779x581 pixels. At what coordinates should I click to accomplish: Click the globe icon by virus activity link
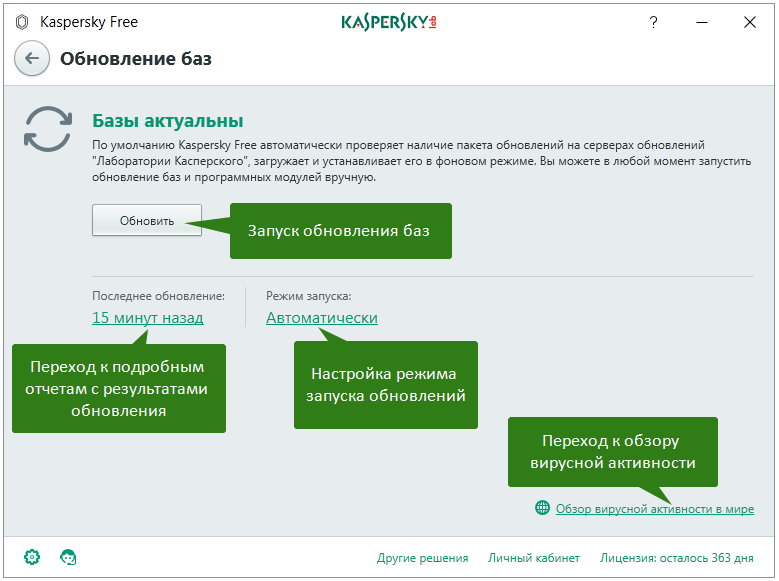[542, 508]
